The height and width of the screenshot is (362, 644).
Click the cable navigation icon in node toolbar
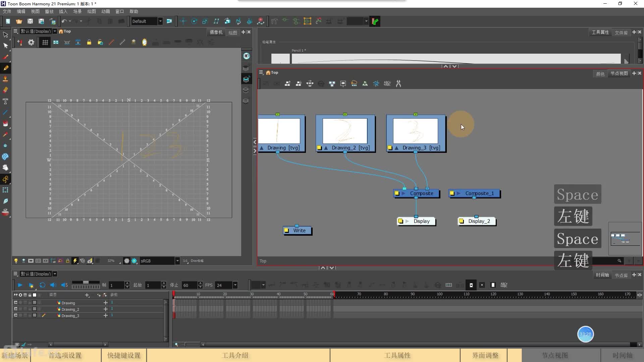(376, 83)
